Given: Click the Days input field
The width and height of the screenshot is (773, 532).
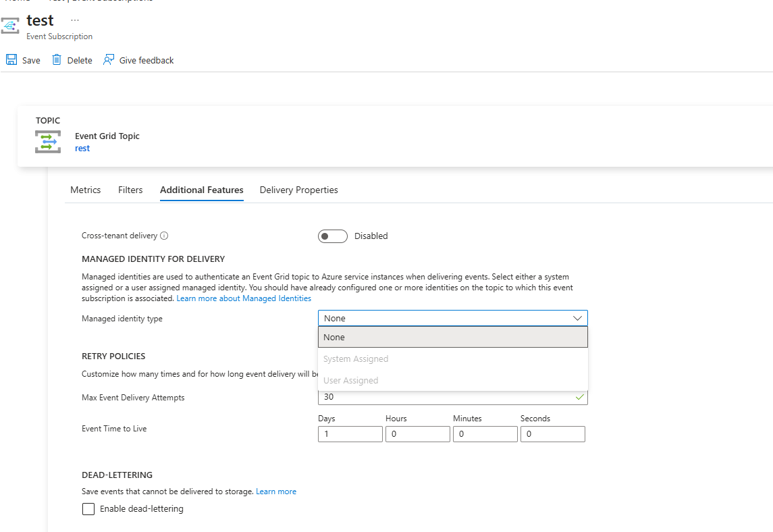Looking at the screenshot, I should click(350, 434).
